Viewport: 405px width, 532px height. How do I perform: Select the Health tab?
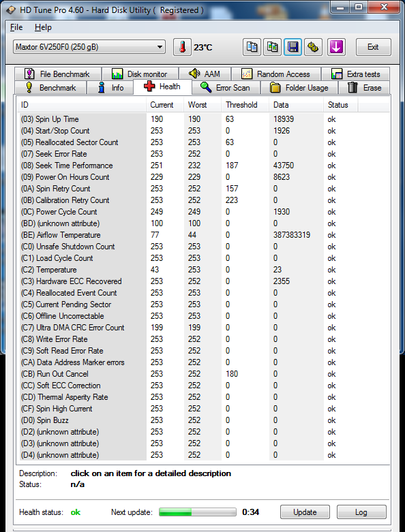click(x=162, y=87)
